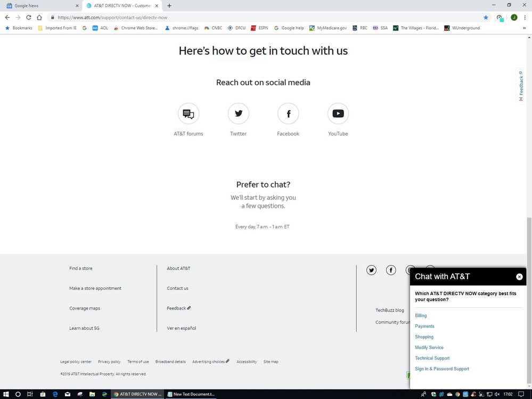532x399 pixels.
Task: Open the Feedback side tab
Action: (521, 85)
